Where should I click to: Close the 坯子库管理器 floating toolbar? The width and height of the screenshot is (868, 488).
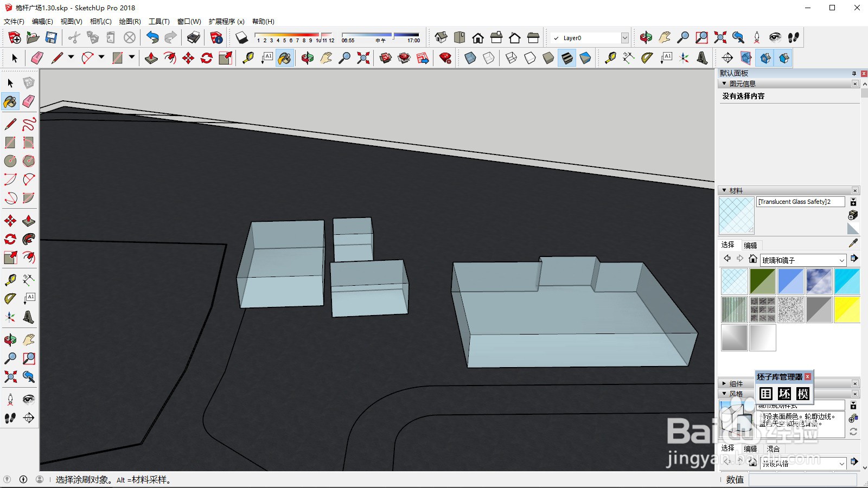(x=808, y=376)
